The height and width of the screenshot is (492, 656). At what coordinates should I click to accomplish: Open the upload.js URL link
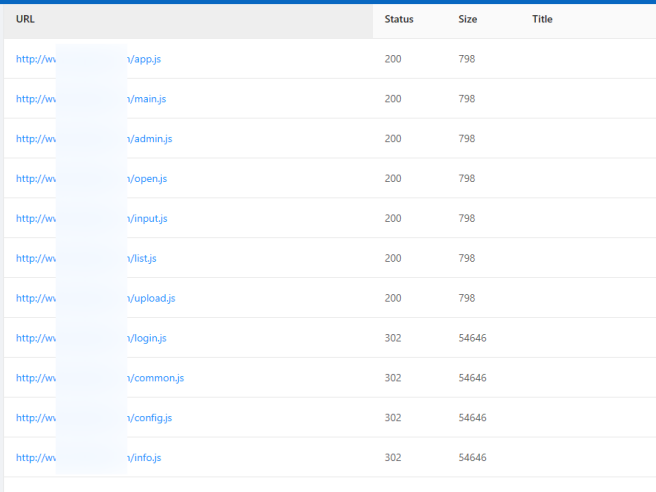(95, 298)
